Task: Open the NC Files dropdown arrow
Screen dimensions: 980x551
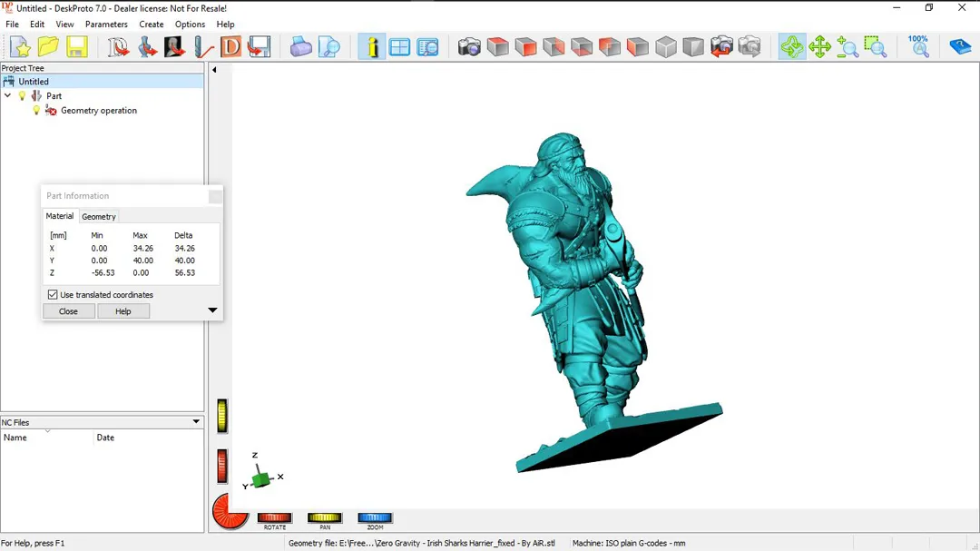Action: pyautogui.click(x=196, y=422)
